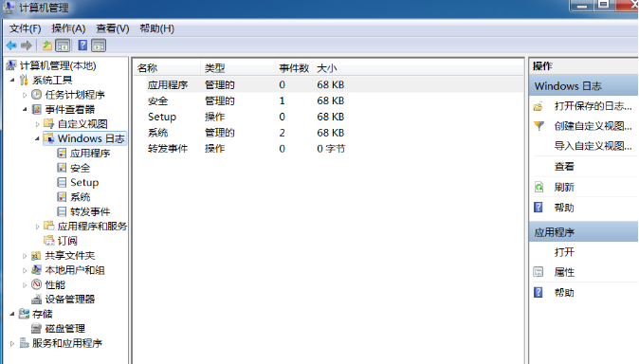Open the 文件(F) menu
Viewport: 639px width, 364px height.
(26, 28)
